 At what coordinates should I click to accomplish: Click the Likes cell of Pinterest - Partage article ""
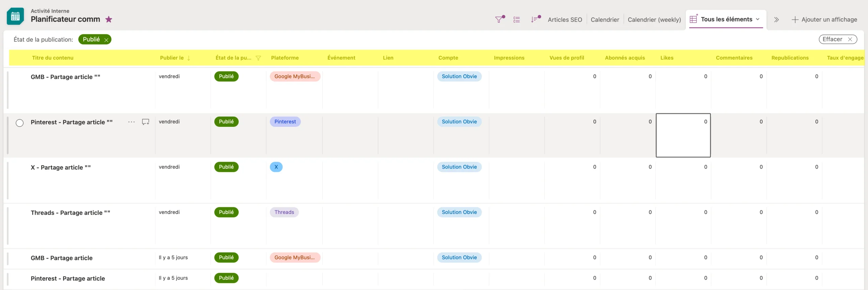tap(683, 135)
